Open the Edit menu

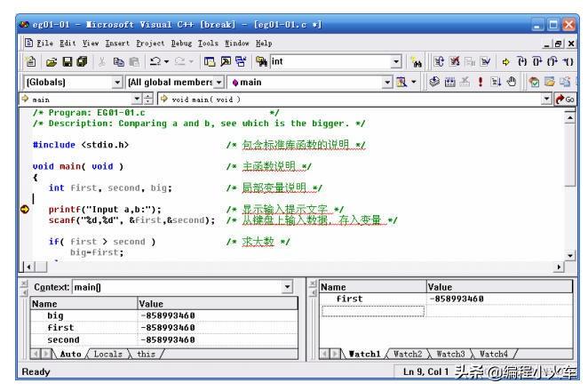(x=68, y=44)
